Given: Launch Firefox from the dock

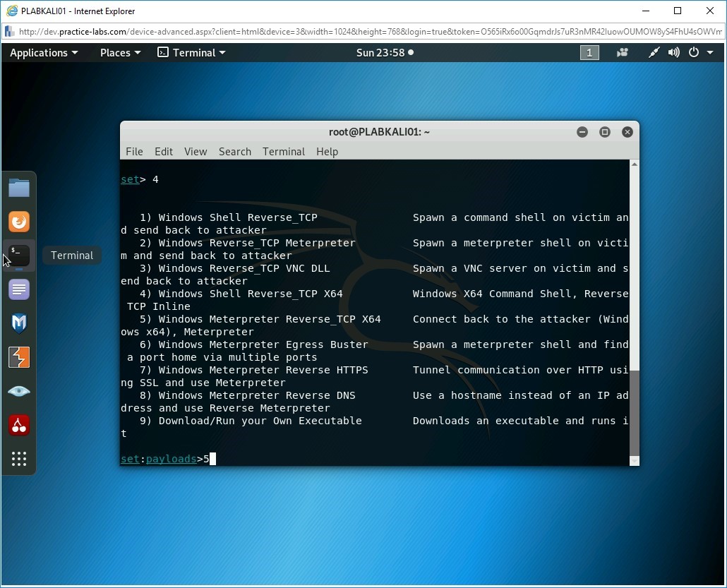Looking at the screenshot, I should [x=19, y=222].
